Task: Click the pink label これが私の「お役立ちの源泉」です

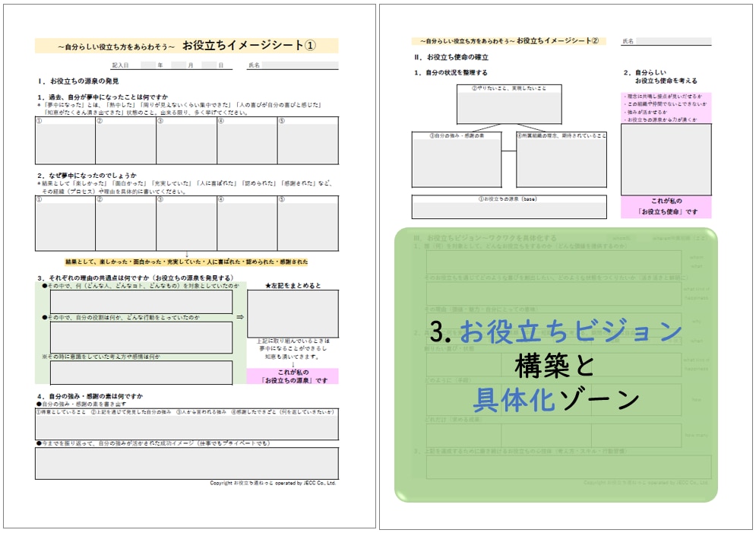Action: click(x=293, y=376)
